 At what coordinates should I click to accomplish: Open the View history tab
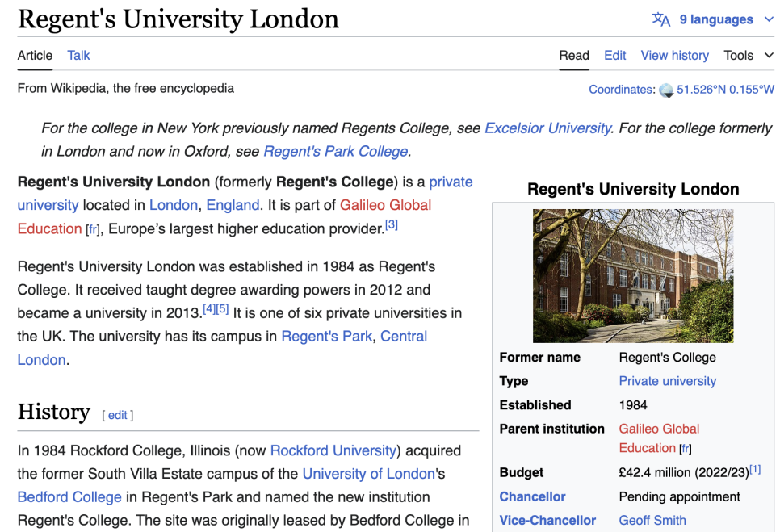(674, 55)
